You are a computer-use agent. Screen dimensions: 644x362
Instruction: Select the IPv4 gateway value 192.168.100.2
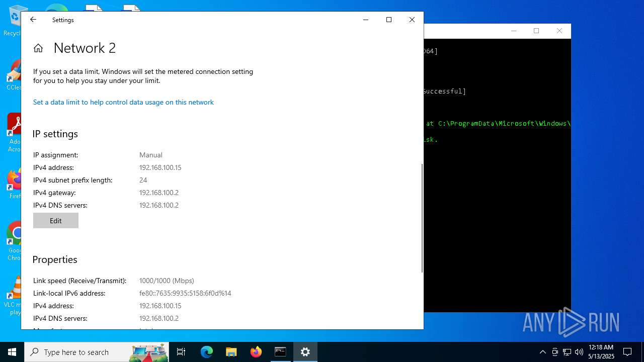tap(159, 193)
